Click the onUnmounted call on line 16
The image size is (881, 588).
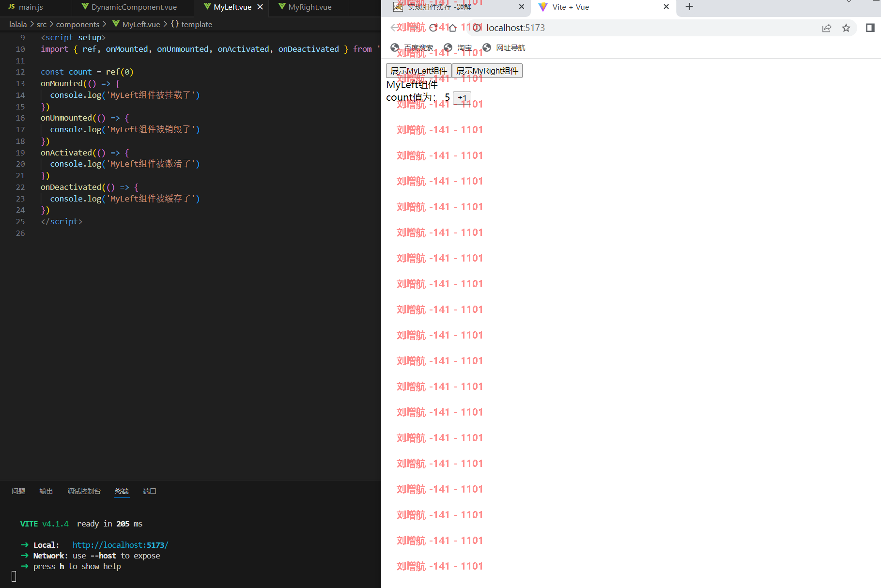tap(66, 118)
